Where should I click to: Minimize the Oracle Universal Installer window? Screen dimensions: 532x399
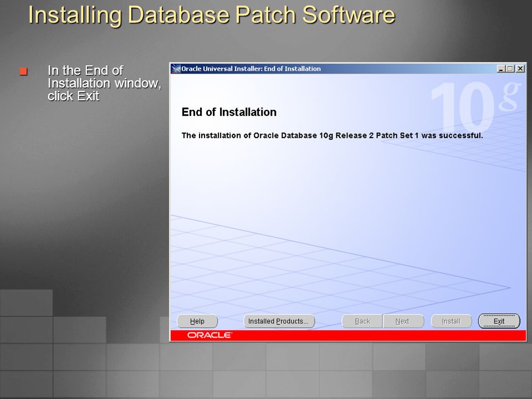point(501,69)
